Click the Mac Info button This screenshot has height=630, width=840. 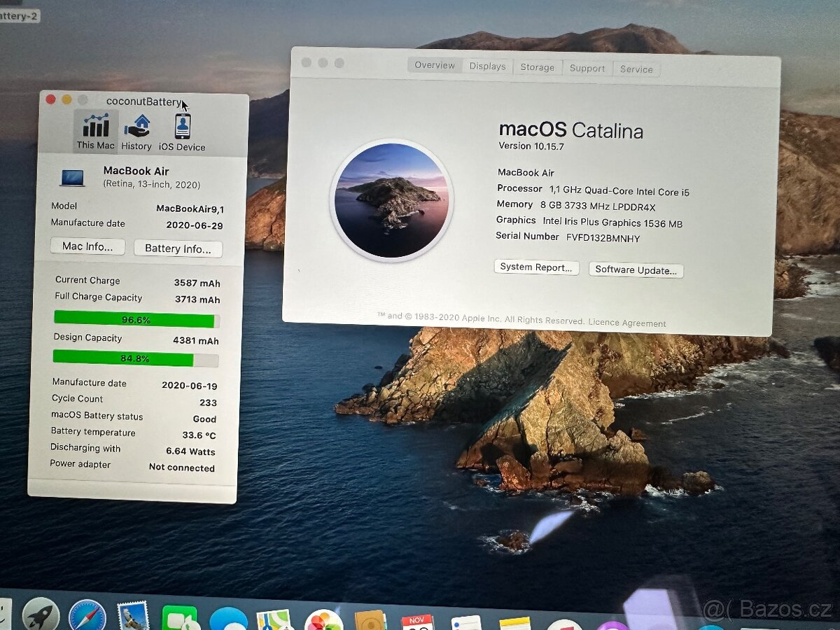tap(87, 246)
